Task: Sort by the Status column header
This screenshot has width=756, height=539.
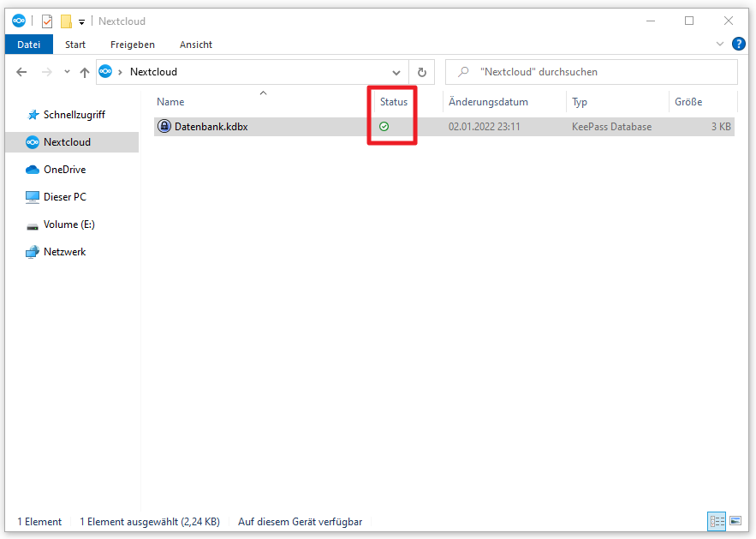Action: pyautogui.click(x=394, y=102)
